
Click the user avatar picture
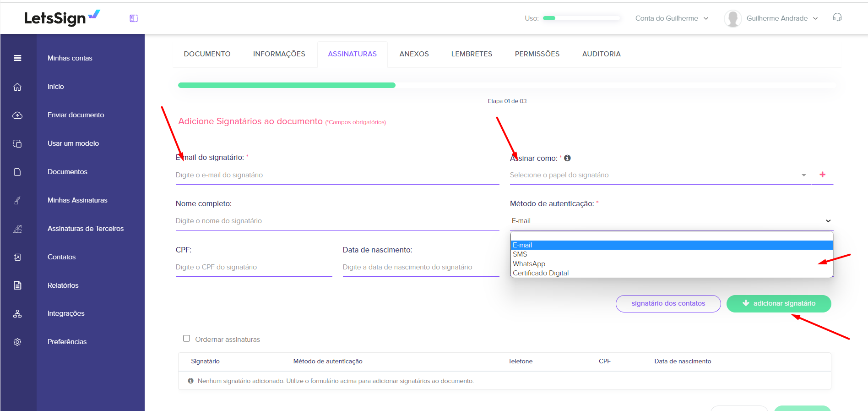point(732,18)
